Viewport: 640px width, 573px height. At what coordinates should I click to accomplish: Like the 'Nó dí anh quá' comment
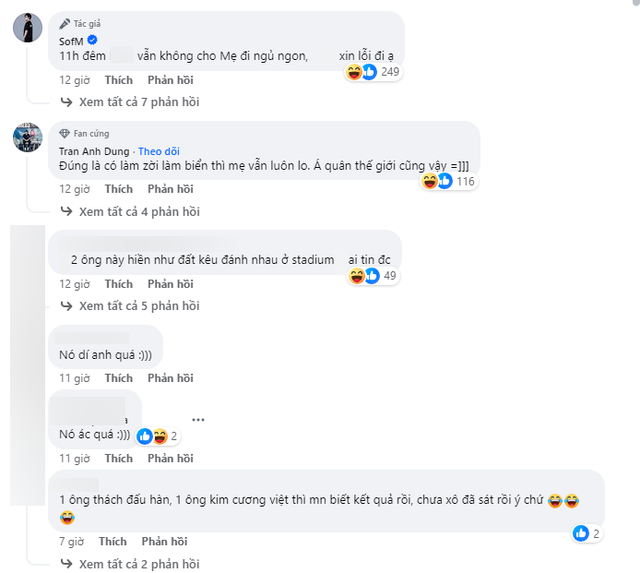[x=118, y=378]
